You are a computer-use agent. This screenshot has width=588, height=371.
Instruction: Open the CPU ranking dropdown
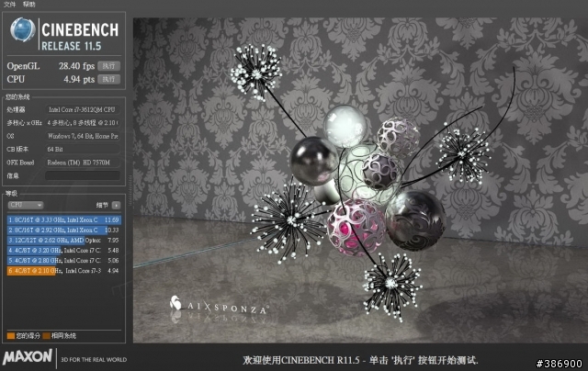[26, 205]
